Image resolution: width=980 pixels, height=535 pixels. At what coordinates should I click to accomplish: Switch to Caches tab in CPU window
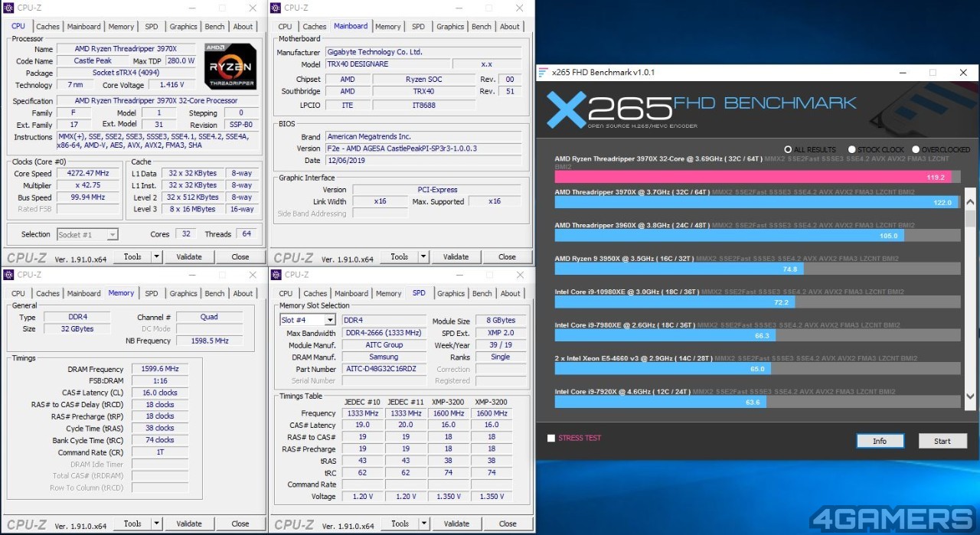(47, 27)
